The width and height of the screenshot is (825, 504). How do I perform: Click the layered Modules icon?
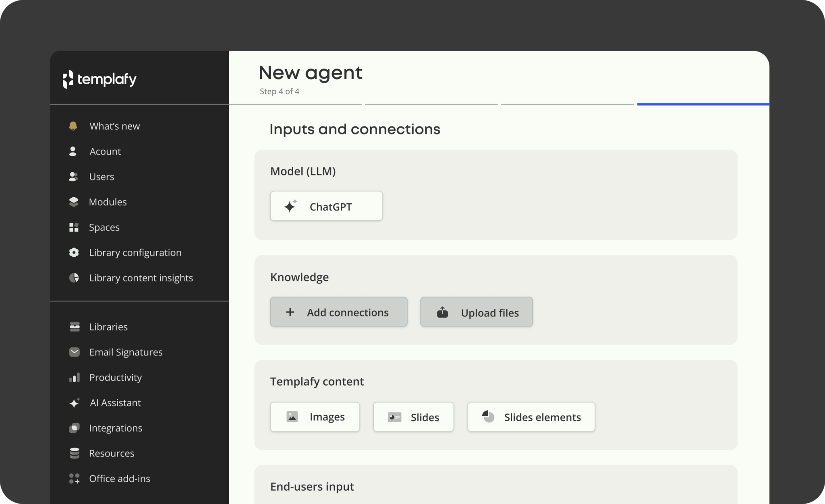tap(74, 202)
